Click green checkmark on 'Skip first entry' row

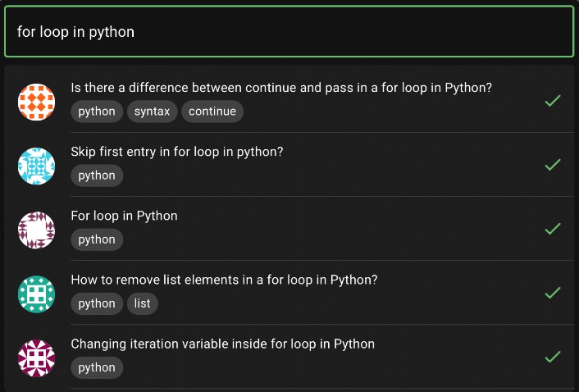pos(553,165)
